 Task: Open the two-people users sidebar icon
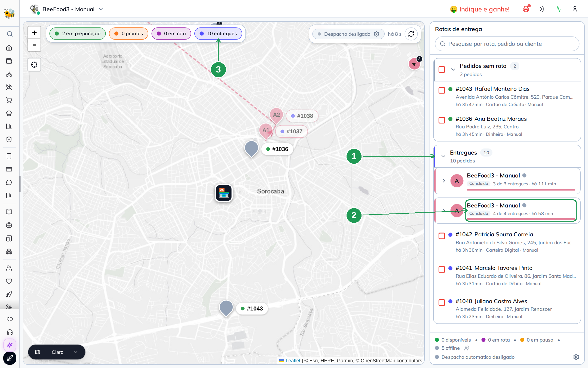[x=9, y=268]
